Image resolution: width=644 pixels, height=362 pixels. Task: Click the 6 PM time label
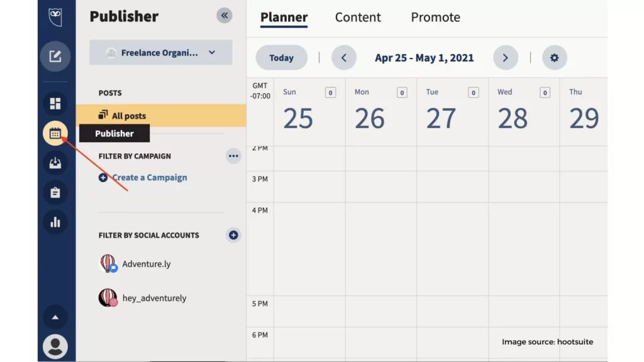[x=260, y=335]
